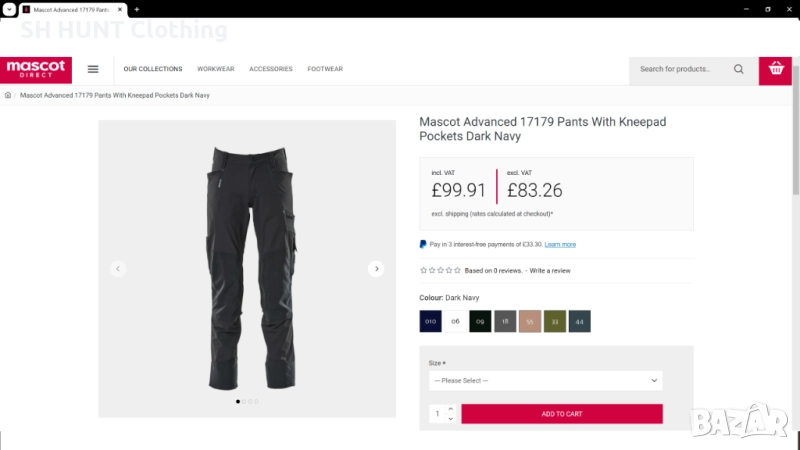Open the Footwear menu

(325, 69)
